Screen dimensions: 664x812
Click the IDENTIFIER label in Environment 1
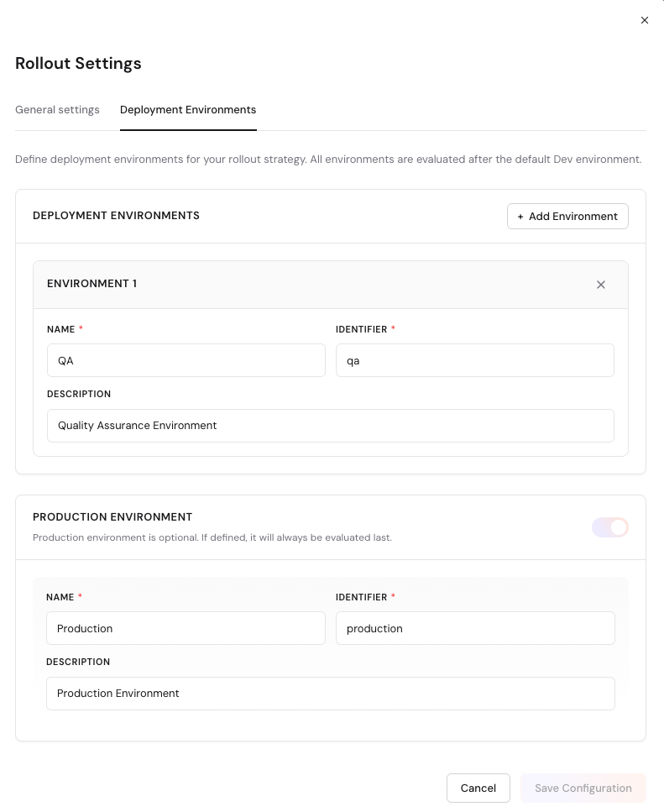(361, 330)
